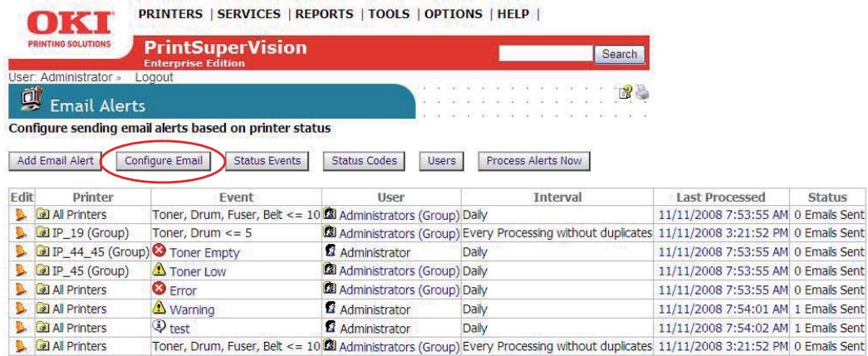Click Administrators (Group) in the IP_19 row
The image size is (868, 356).
(400, 233)
